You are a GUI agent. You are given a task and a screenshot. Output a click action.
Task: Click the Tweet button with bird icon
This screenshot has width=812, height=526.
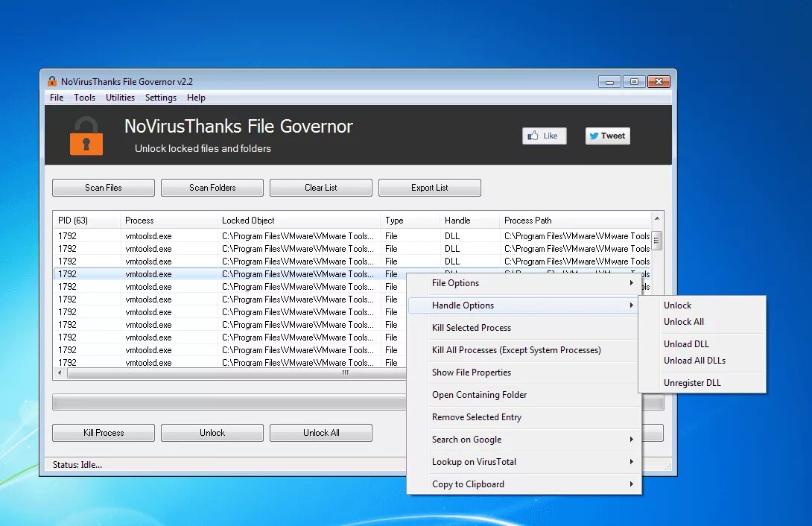[607, 136]
